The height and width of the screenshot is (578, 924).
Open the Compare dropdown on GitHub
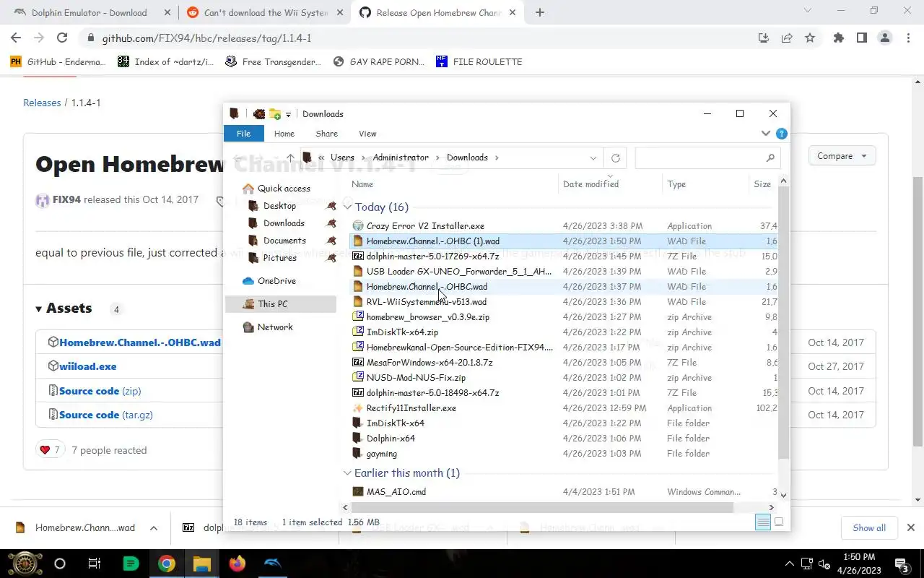click(842, 156)
